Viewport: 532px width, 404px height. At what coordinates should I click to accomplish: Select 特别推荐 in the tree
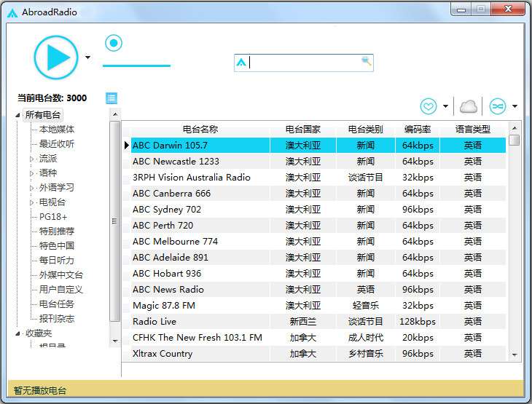pos(57,231)
